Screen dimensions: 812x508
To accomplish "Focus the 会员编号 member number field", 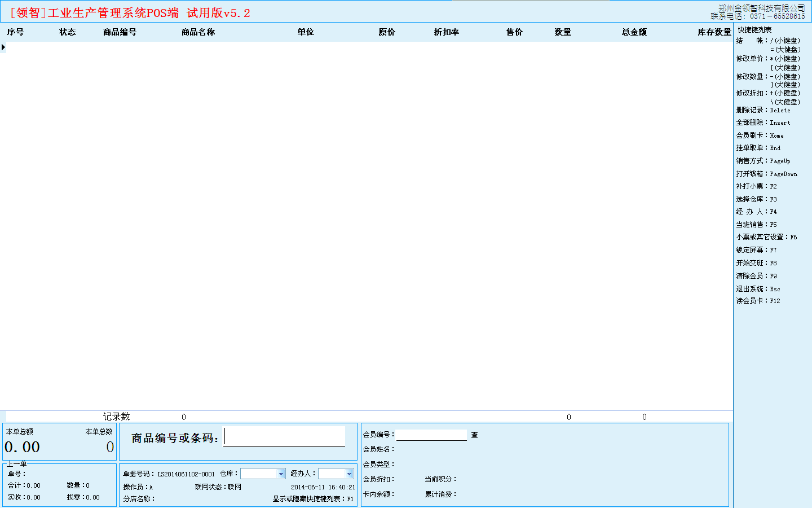I will point(431,435).
